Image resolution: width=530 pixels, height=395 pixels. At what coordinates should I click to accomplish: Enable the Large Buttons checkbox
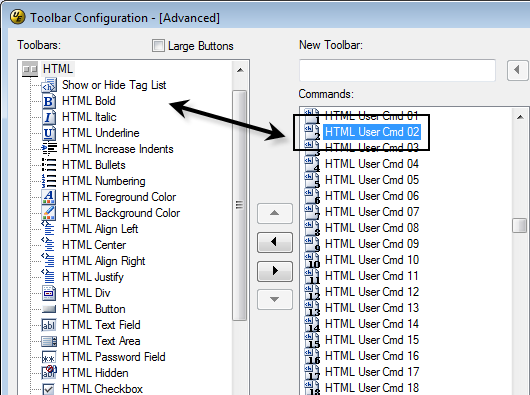point(158,46)
